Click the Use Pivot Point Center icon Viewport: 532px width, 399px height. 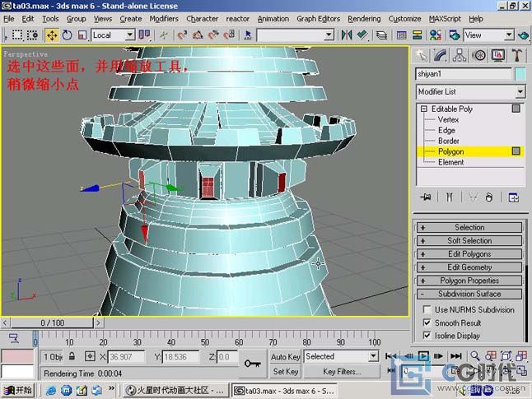click(x=145, y=35)
